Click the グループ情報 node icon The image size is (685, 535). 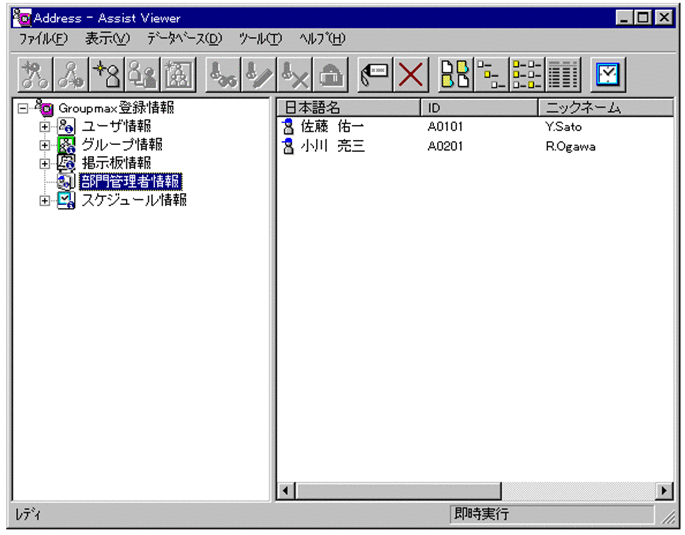coord(66,145)
